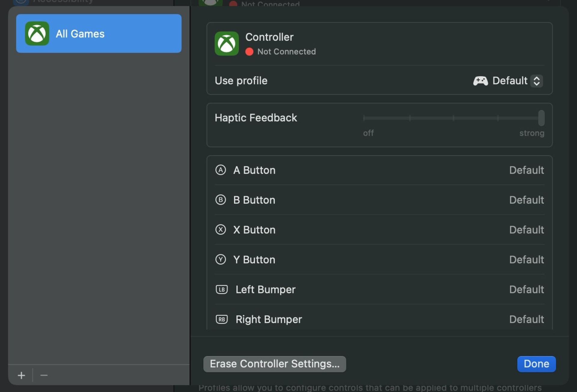Click the add profile plus button
The height and width of the screenshot is (392, 577).
click(x=21, y=375)
